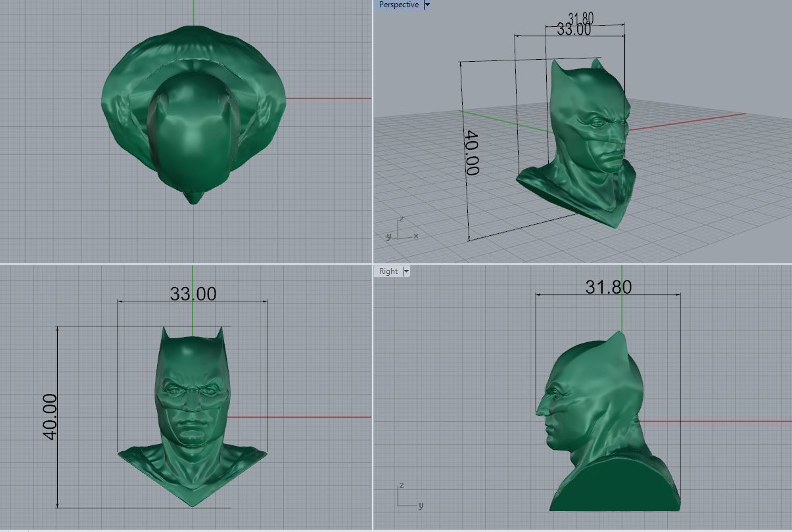792x532 pixels.
Task: Select the 33.00 dimension in front view
Action: pyautogui.click(x=193, y=294)
